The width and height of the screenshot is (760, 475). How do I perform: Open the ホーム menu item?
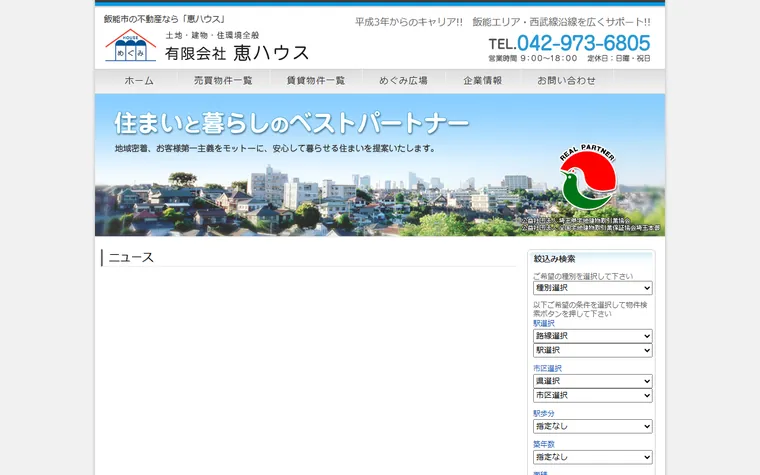[x=139, y=81]
